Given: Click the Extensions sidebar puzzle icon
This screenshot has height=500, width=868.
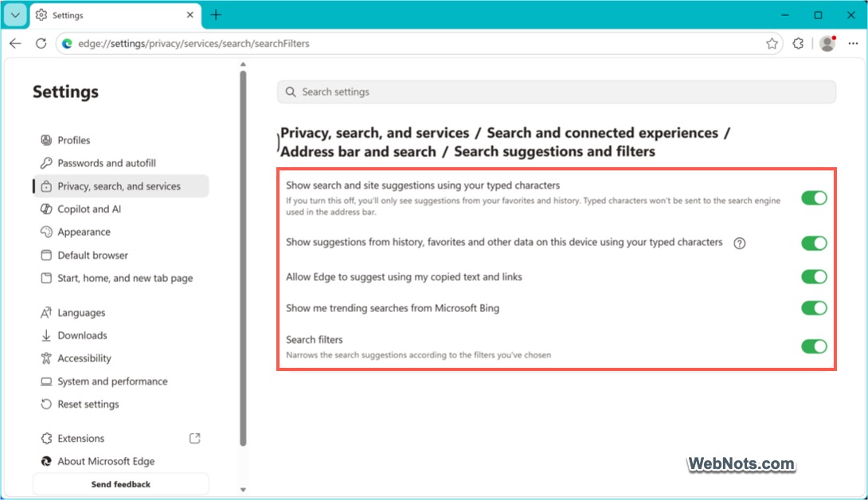Looking at the screenshot, I should pyautogui.click(x=46, y=438).
